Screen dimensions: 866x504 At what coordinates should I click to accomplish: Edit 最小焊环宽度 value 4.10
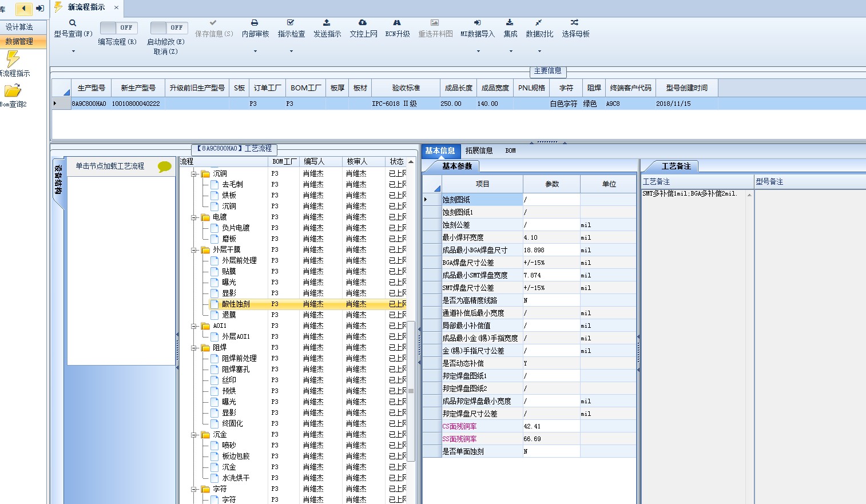tap(551, 237)
